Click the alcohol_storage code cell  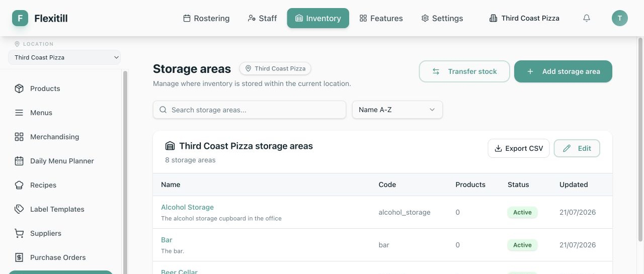(x=405, y=212)
